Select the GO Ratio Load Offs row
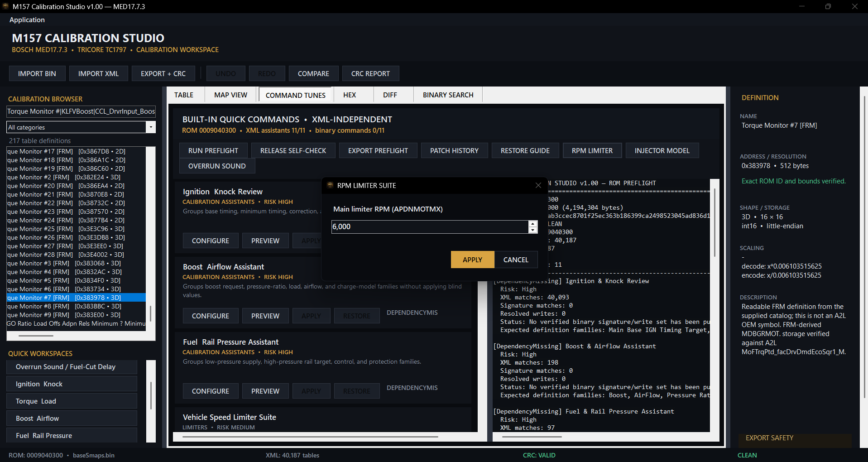 click(x=76, y=323)
